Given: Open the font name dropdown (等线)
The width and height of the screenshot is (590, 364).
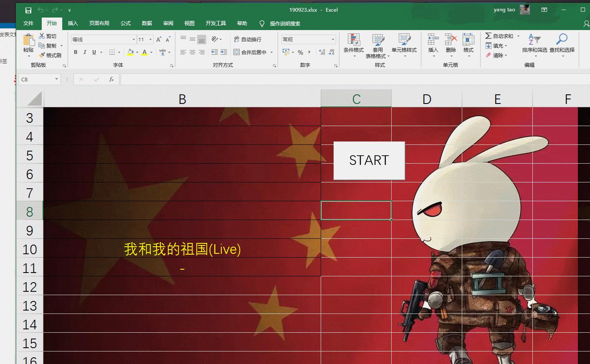Looking at the screenshot, I should point(134,40).
